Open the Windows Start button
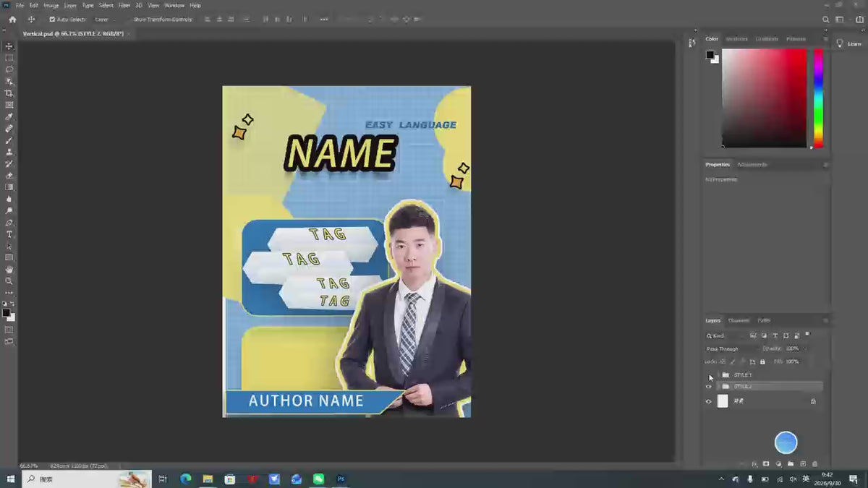The width and height of the screenshot is (868, 488). tap(11, 479)
